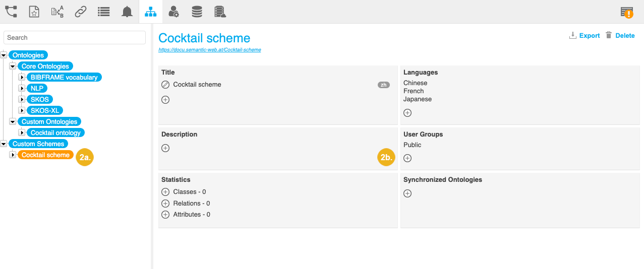Open the linked data chain icon
This screenshot has height=269, width=644.
(x=80, y=12)
